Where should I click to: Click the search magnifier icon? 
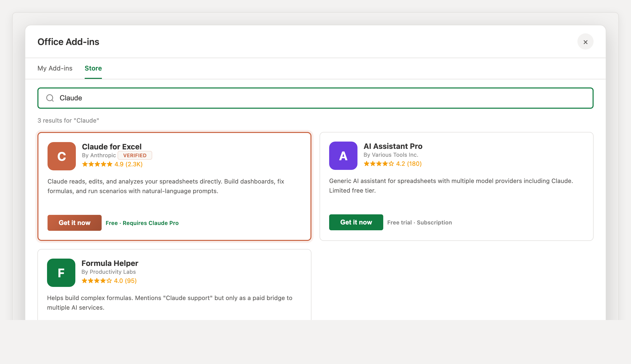tap(50, 98)
